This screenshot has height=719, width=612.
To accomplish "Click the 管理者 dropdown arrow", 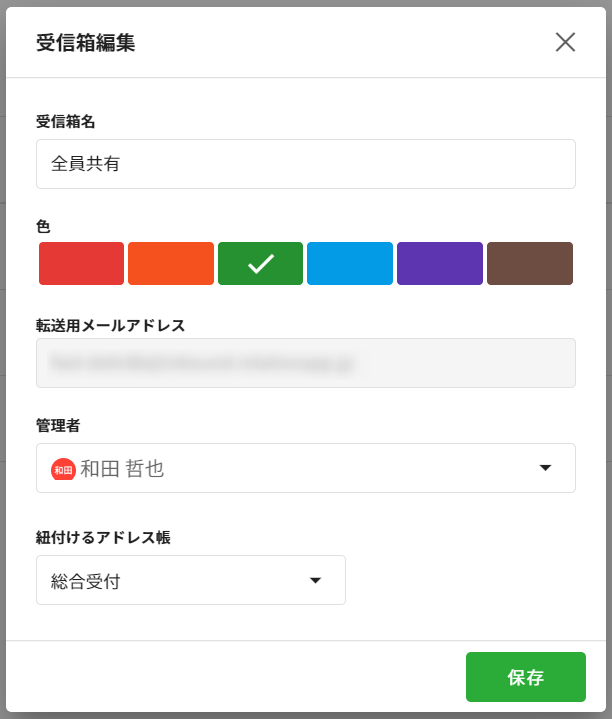I will (545, 468).
